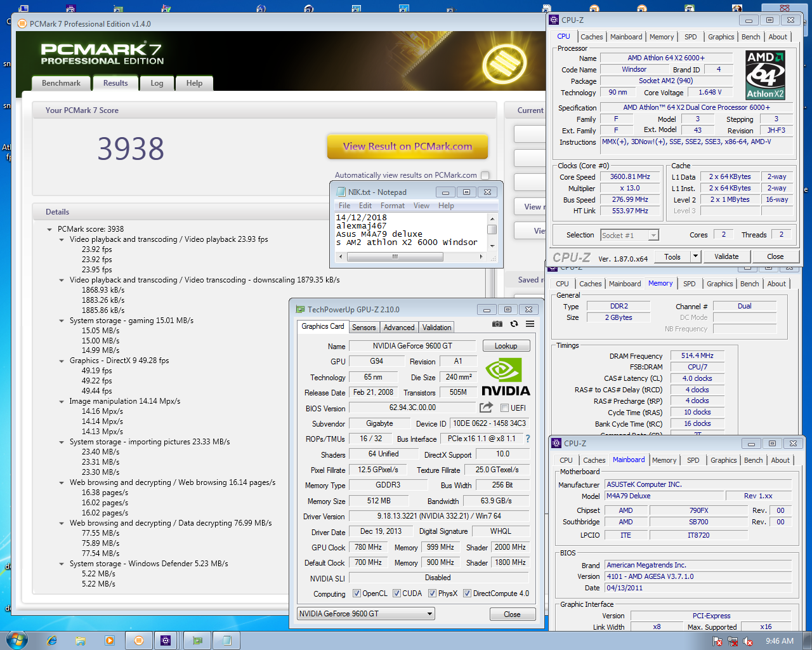Click the NVIDIA logo in GPU-Z

click(x=506, y=377)
